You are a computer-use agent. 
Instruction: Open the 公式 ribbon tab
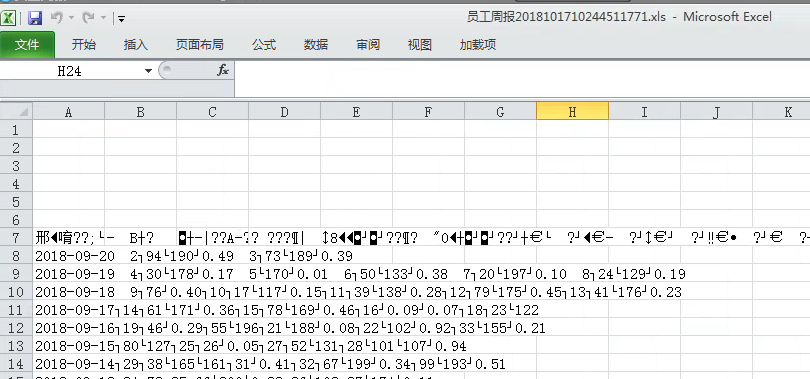coord(264,45)
